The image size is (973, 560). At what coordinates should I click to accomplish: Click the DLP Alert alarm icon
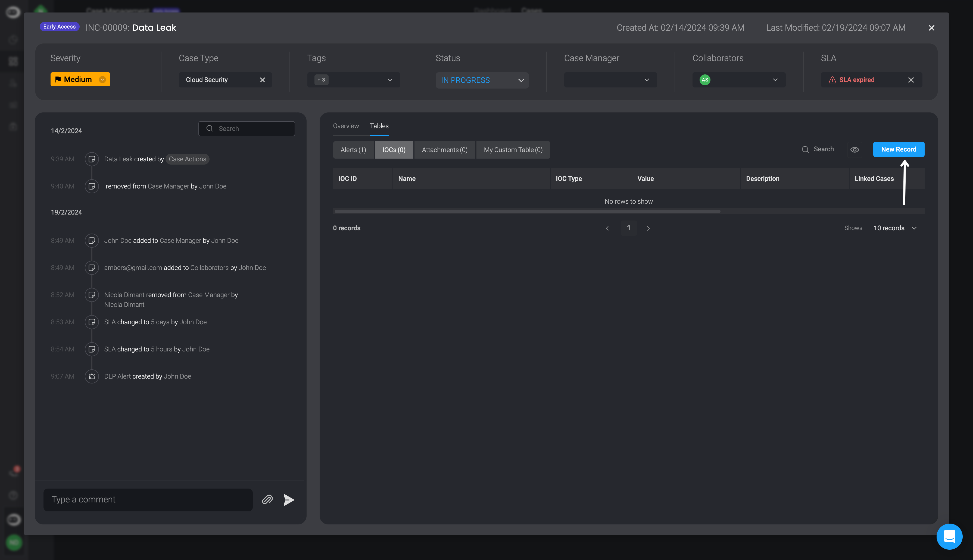(92, 376)
